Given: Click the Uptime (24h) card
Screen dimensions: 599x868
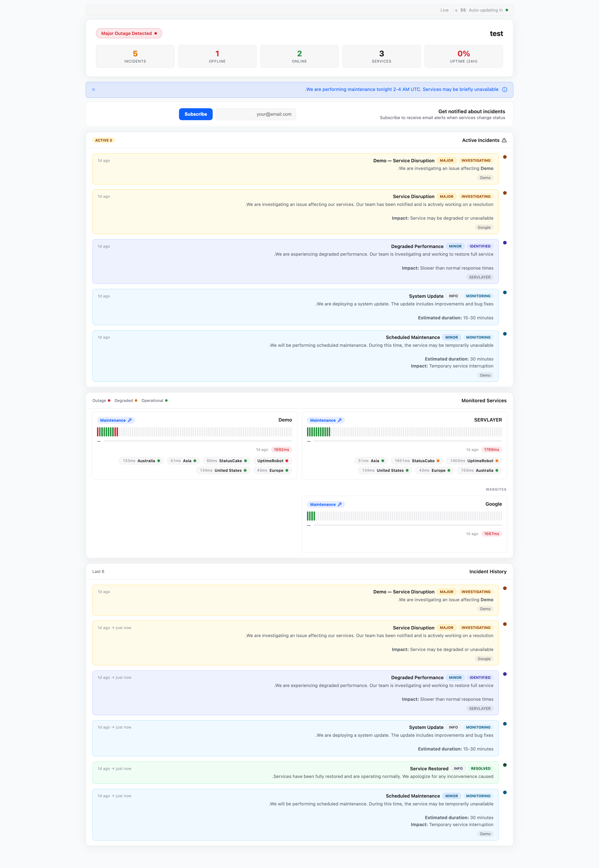Looking at the screenshot, I should (464, 56).
